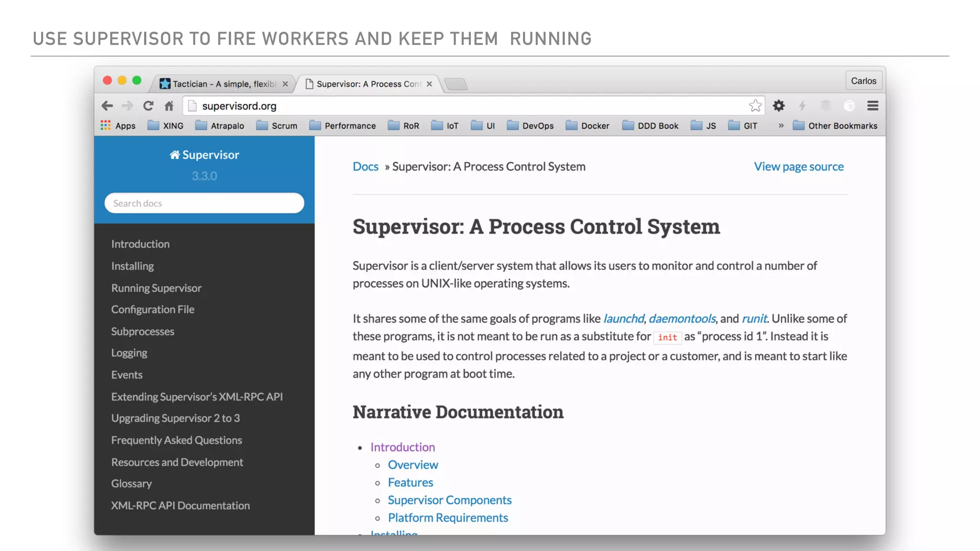Open Configuration File in the sidebar
Screen dimensions: 980x551
[153, 309]
